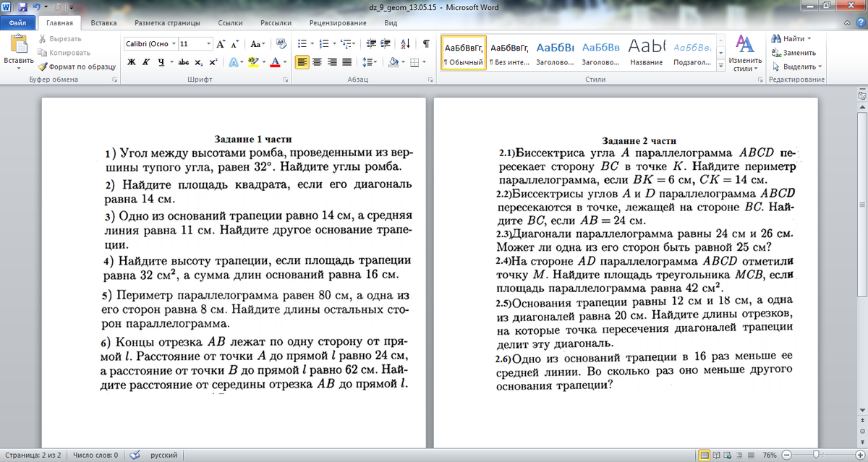
Task: Click the Clear Formatting eraser icon
Action: point(281,43)
